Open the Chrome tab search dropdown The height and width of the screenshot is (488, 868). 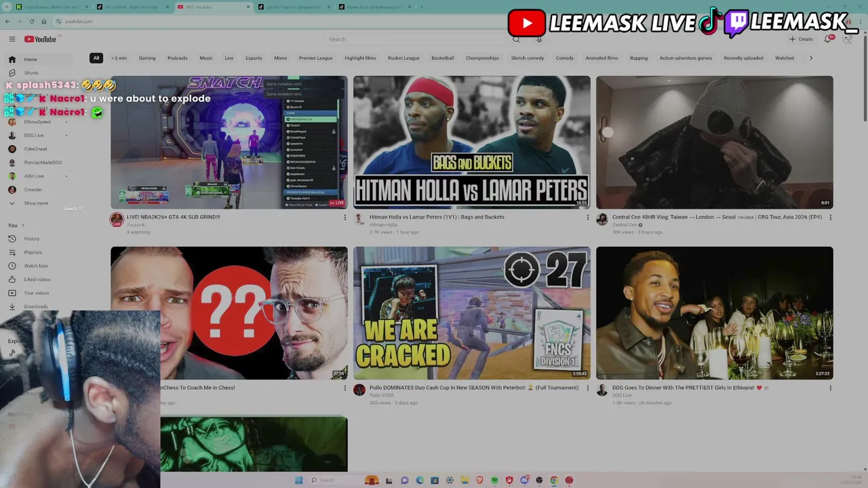(7, 7)
